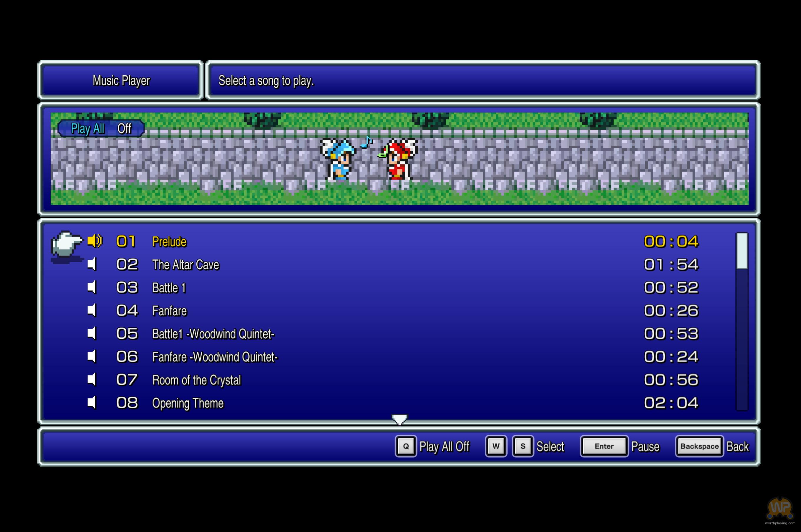Screen dimensions: 801x532
Task: Click the yellow playing speaker icon for Prelude
Action: click(x=95, y=241)
